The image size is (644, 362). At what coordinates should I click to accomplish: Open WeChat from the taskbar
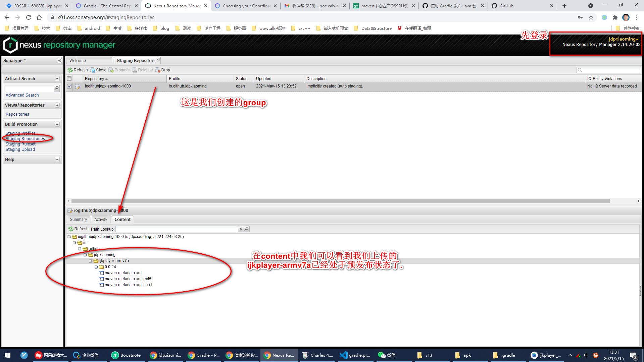pyautogui.click(x=387, y=355)
